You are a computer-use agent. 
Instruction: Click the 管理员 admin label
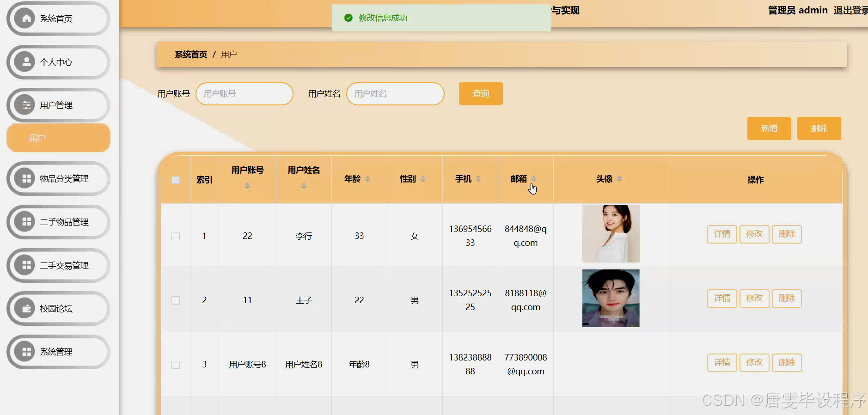click(798, 10)
